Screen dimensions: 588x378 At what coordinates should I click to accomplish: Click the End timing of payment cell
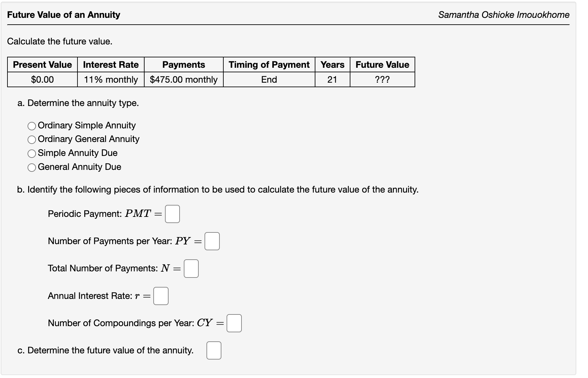[269, 79]
